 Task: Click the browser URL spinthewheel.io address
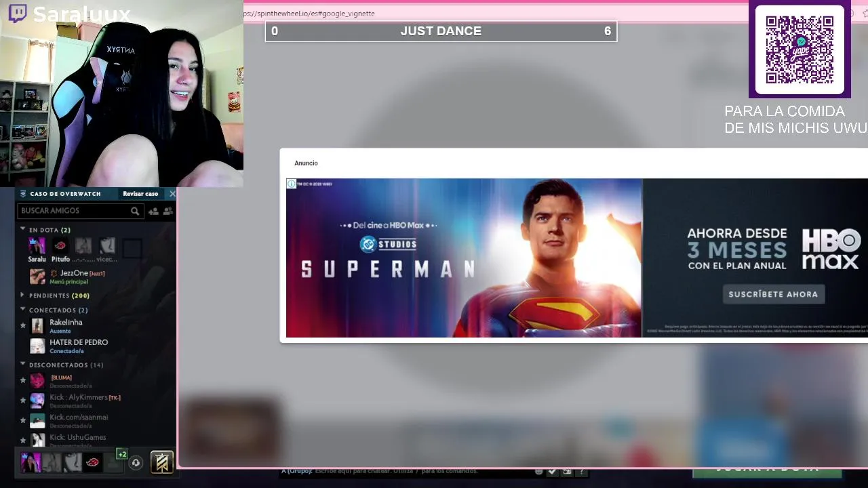[x=309, y=13]
